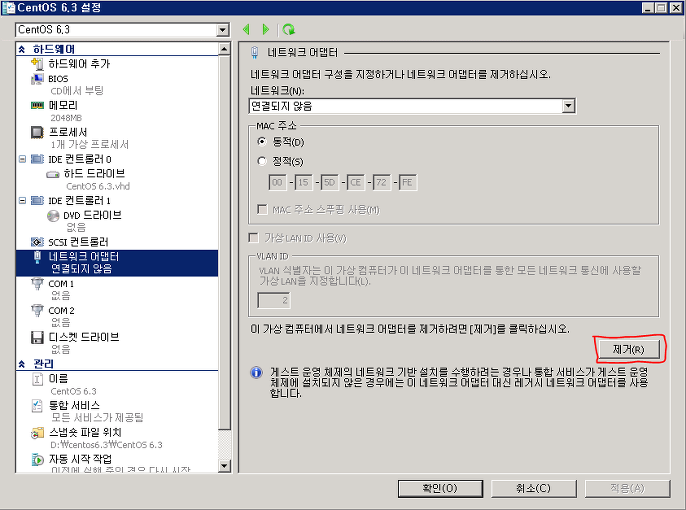686x510 pixels.
Task: Open the SCSI 컨트롤러 item
Action: pyautogui.click(x=78, y=242)
